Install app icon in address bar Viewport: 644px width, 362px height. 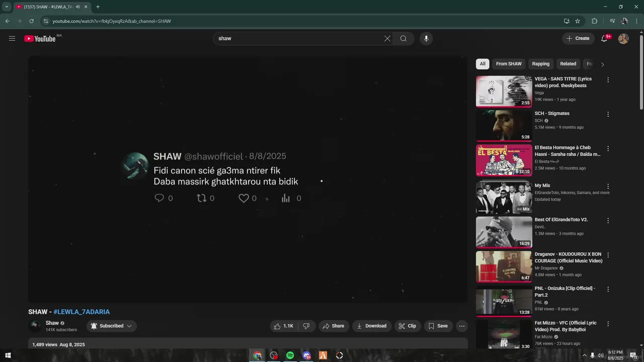point(567,21)
